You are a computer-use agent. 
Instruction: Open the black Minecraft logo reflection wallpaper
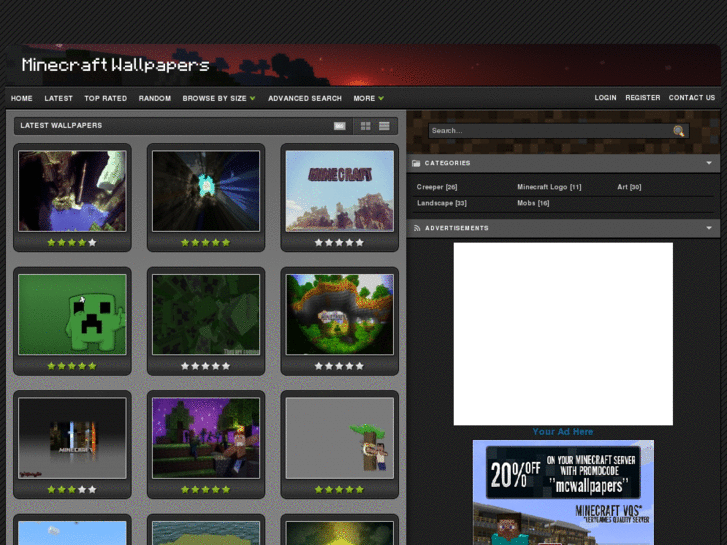[72, 438]
